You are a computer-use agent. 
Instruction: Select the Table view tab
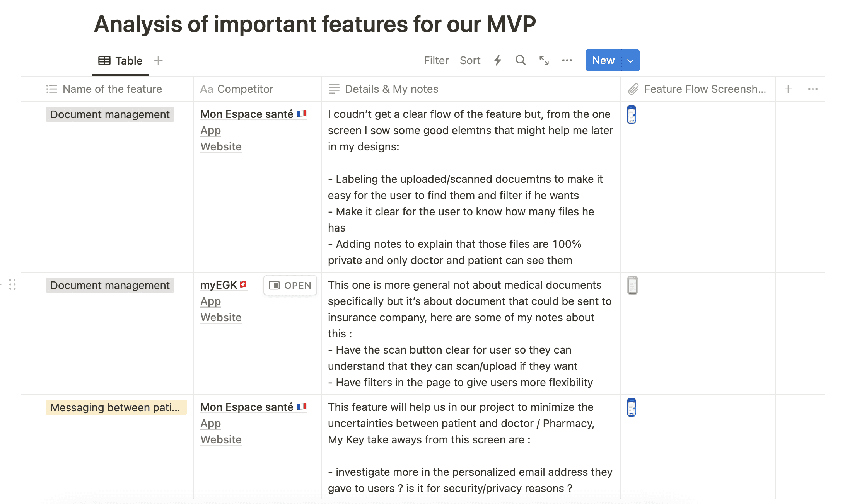click(121, 61)
